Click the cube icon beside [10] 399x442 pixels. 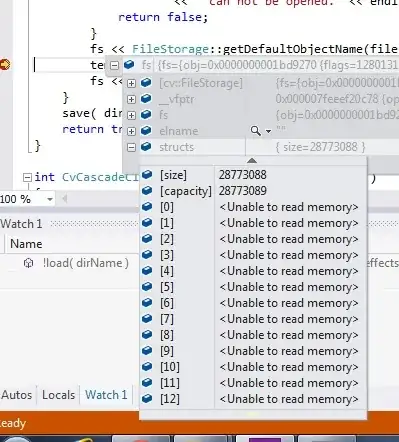coord(147,366)
